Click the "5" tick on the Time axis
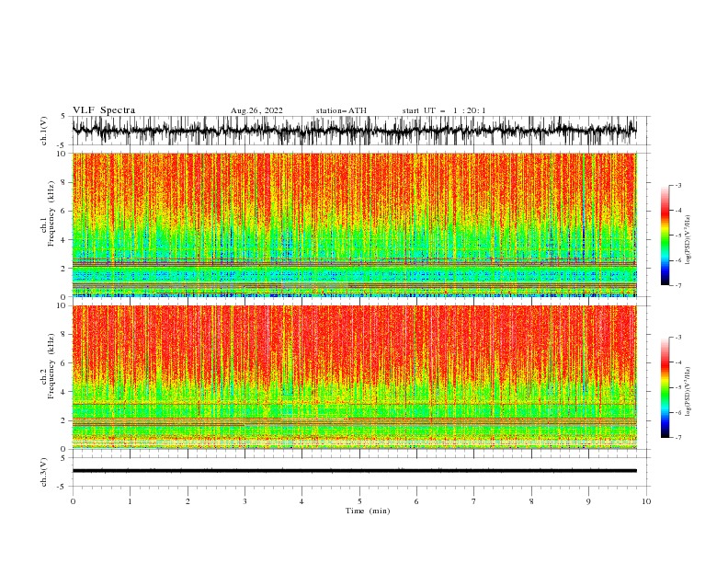Viewport: 728px width, 563px height. pyautogui.click(x=359, y=501)
